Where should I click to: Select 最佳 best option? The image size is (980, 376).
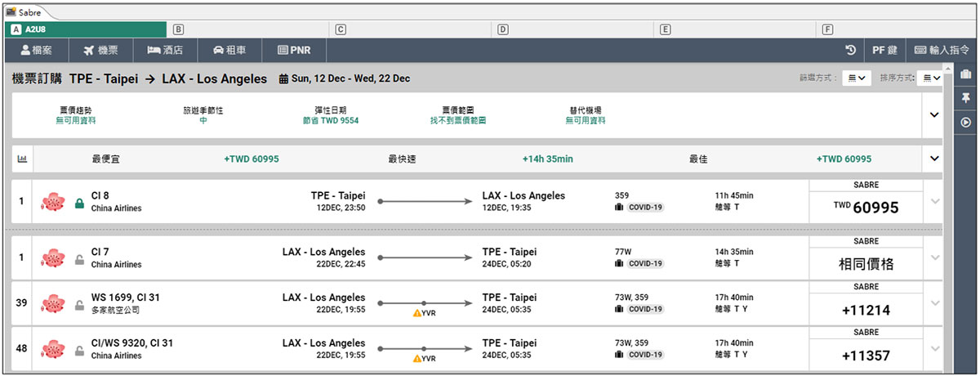[698, 159]
